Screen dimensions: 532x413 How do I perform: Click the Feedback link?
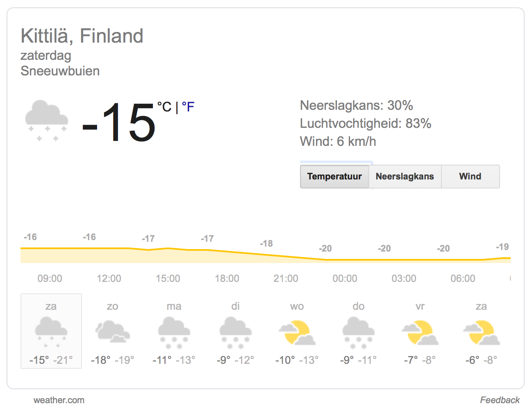[500, 400]
